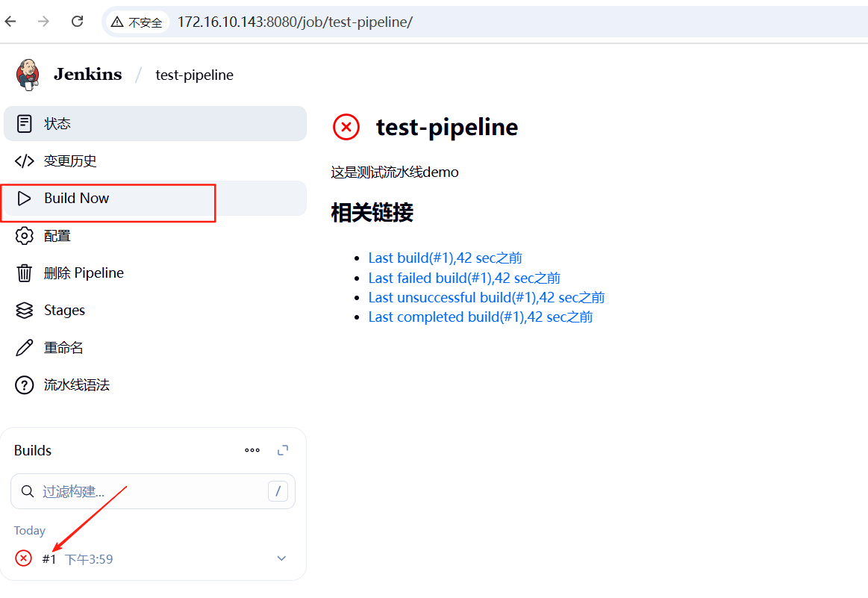This screenshot has width=868, height=598.
Task: Expand the Builds panel with the expand icon
Action: 283,450
